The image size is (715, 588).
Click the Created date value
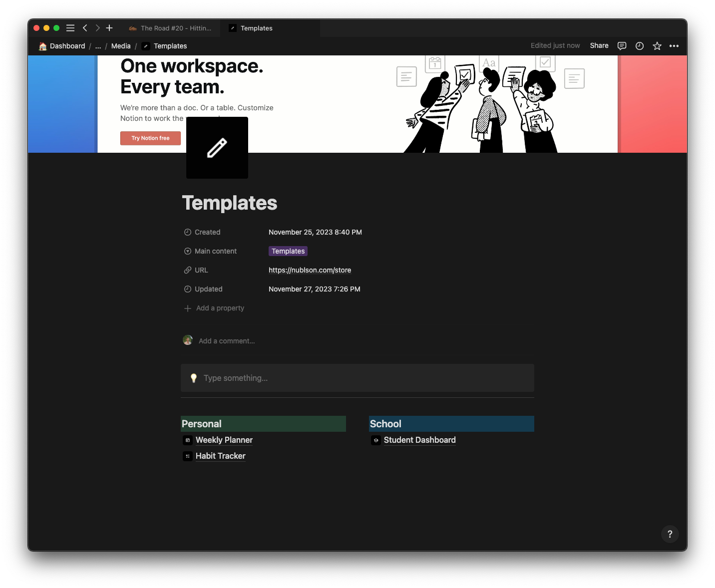point(315,232)
